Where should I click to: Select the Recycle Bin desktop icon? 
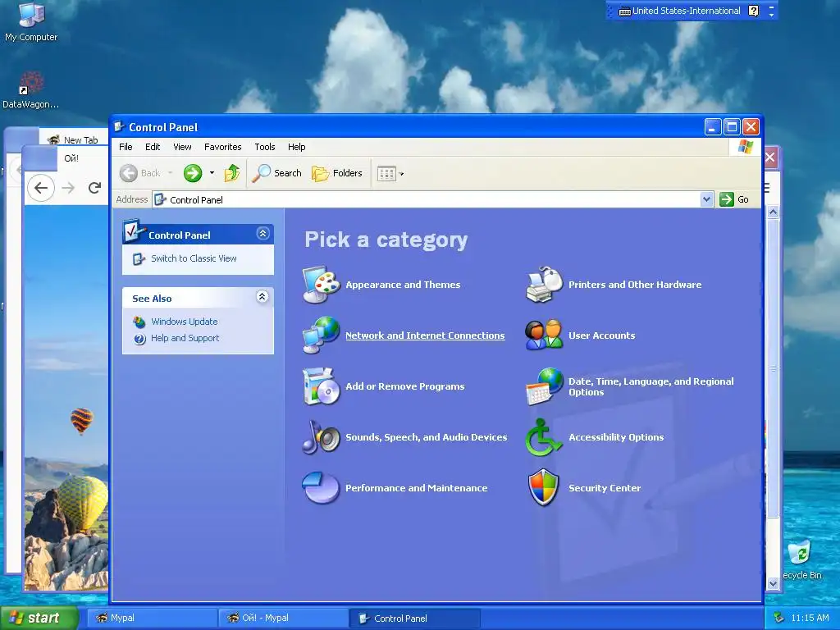(x=801, y=559)
